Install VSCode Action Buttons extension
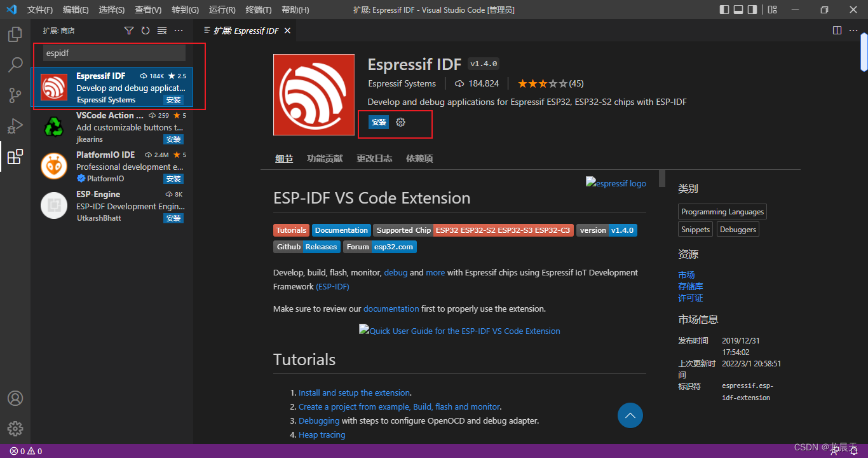The width and height of the screenshot is (868, 458). point(173,139)
